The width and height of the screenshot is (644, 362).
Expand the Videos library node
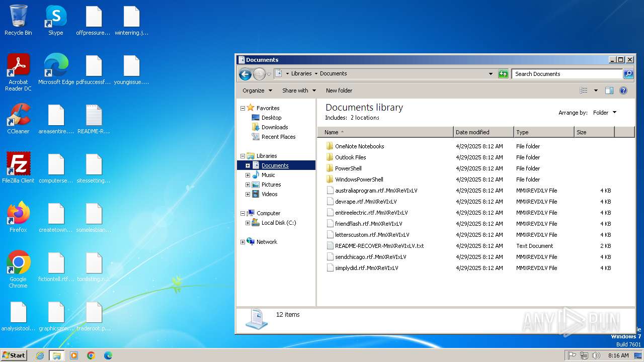tap(248, 194)
